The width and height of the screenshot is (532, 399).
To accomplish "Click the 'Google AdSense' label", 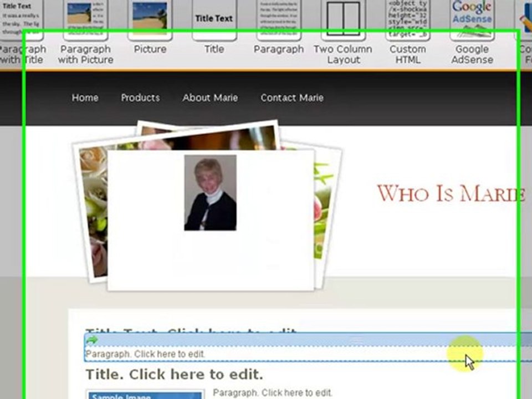I will (x=472, y=54).
